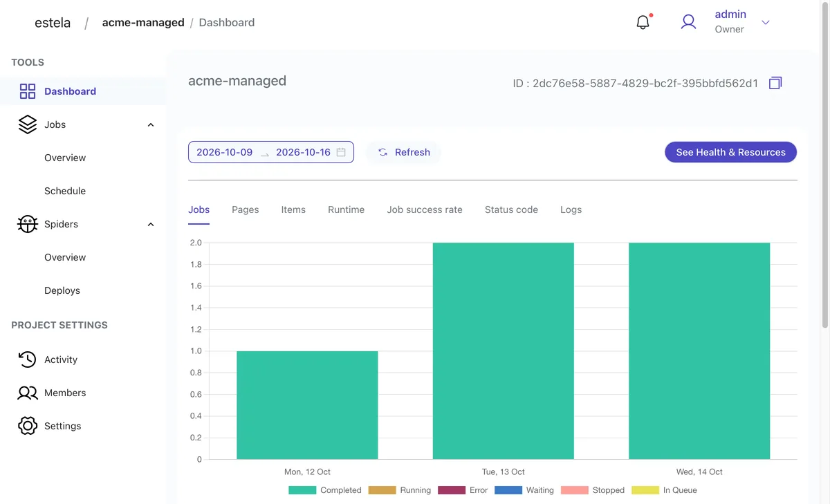Toggle Error legend swatch
The height and width of the screenshot is (504, 830).
pos(452,490)
